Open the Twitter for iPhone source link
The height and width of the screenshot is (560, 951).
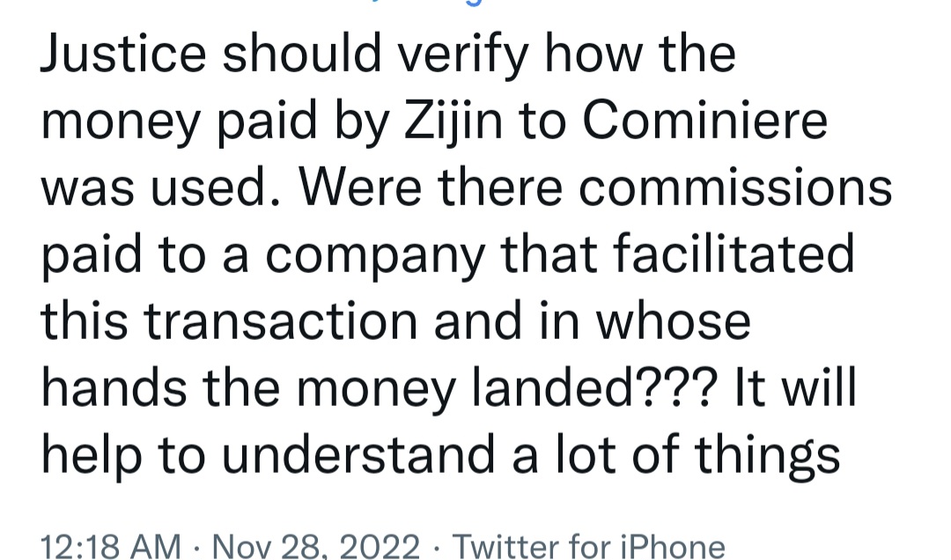pyautogui.click(x=588, y=545)
